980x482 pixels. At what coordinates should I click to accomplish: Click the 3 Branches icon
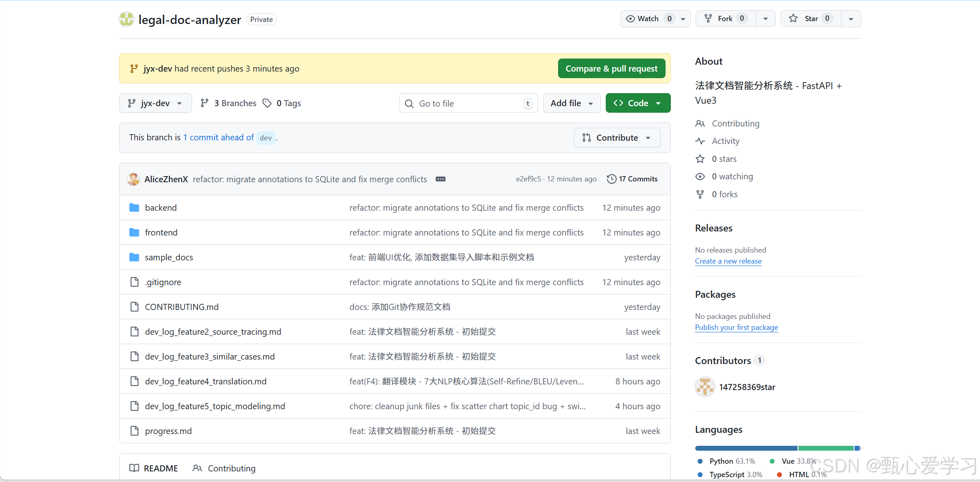[x=205, y=103]
